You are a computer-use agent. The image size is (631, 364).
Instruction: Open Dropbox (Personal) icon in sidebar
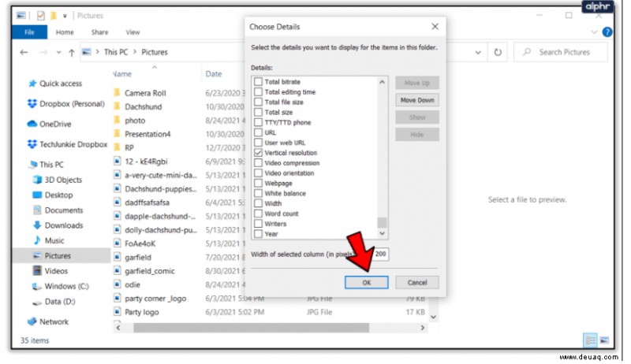32,104
